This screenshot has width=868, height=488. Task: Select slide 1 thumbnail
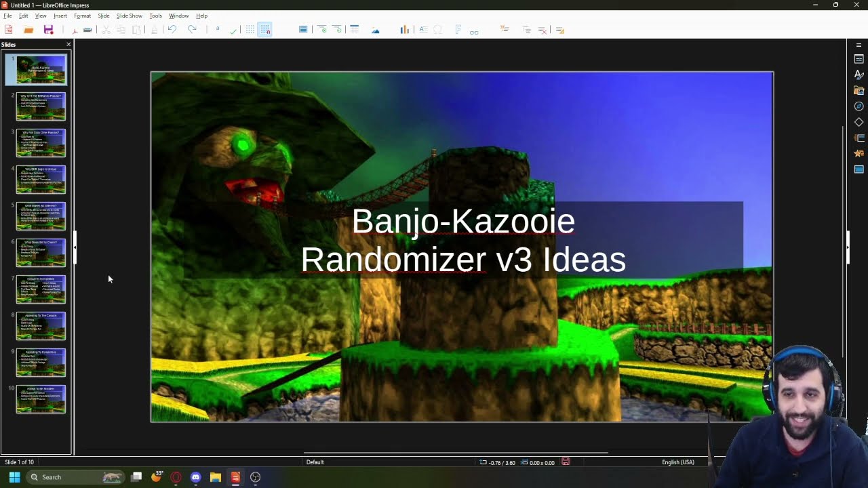coord(41,70)
